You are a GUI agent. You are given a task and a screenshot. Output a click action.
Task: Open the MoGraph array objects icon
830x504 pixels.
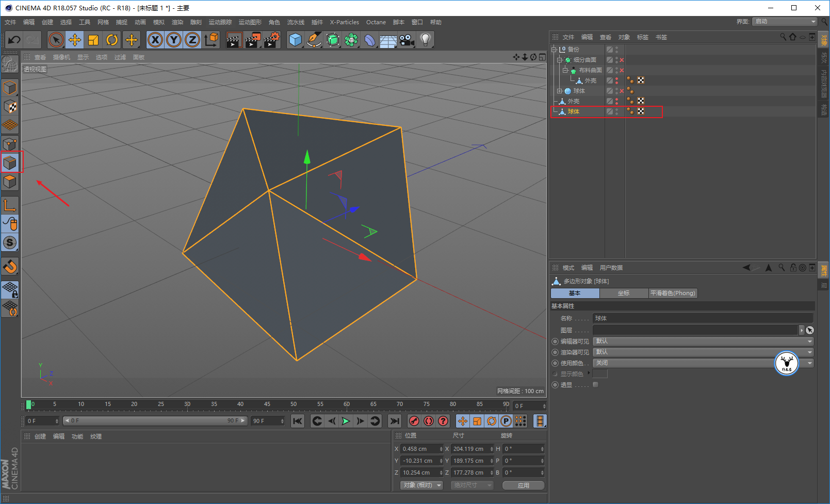351,40
